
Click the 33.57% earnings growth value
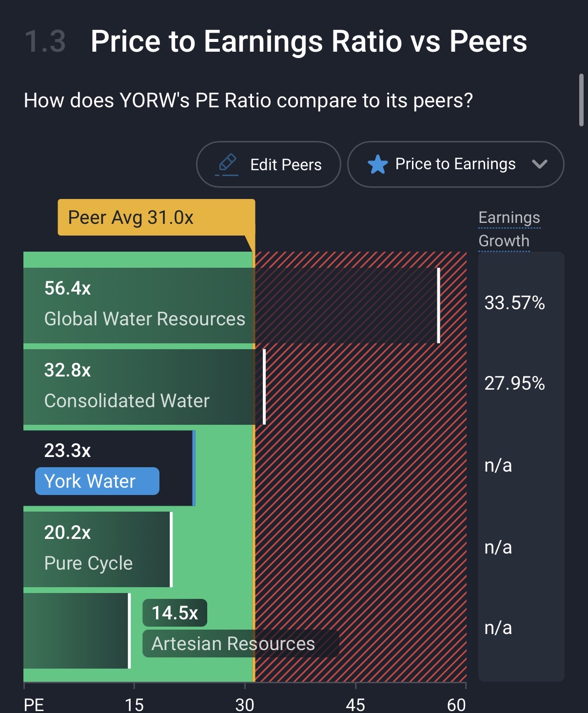coord(514,303)
